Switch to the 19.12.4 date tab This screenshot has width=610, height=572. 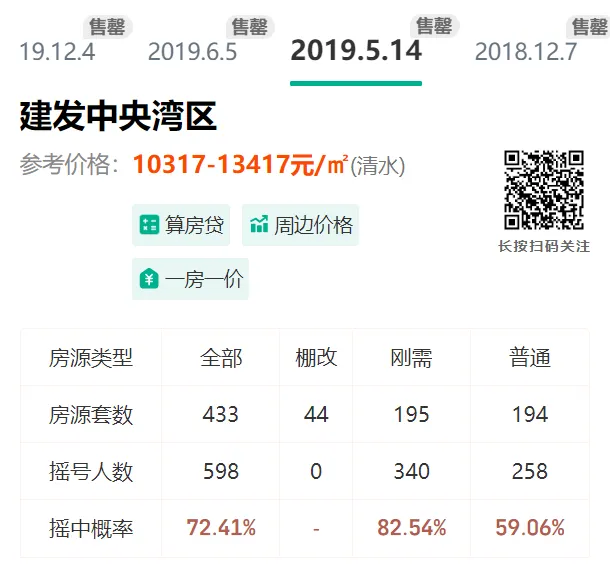pyautogui.click(x=57, y=51)
